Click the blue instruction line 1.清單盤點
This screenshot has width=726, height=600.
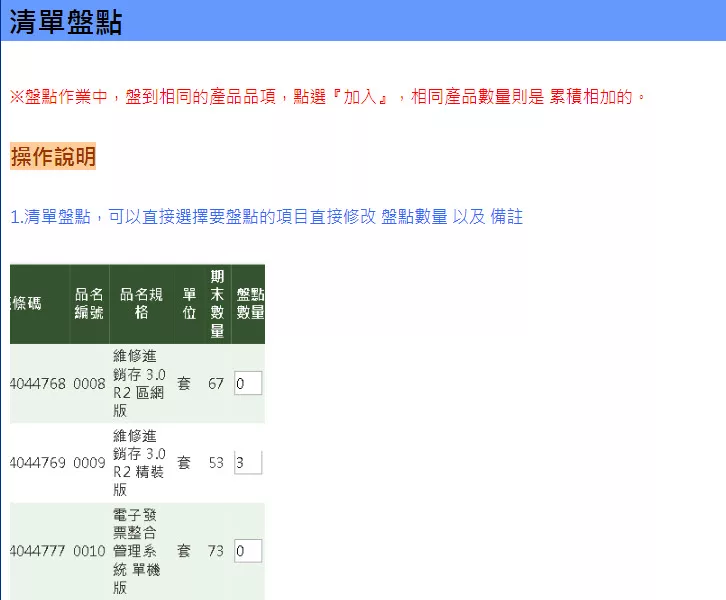coord(266,217)
